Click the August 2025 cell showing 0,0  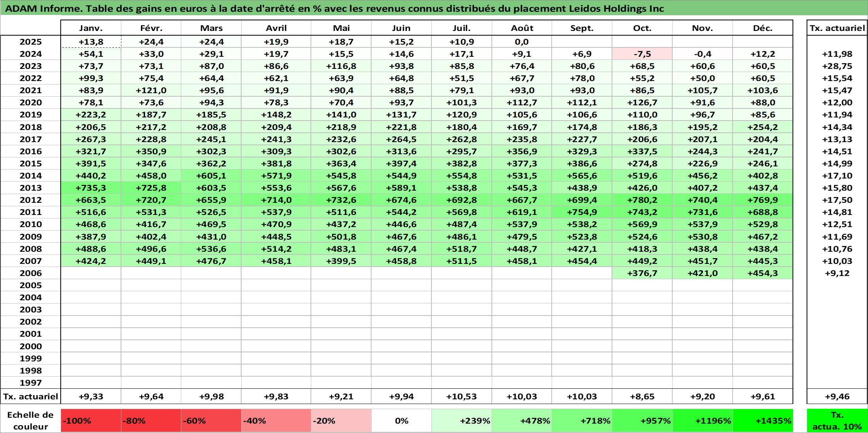522,42
